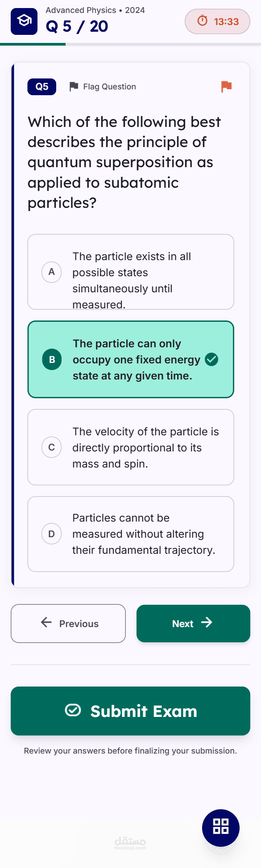Click the circle check icon on Submit Exam
The image size is (261, 868).
click(73, 710)
